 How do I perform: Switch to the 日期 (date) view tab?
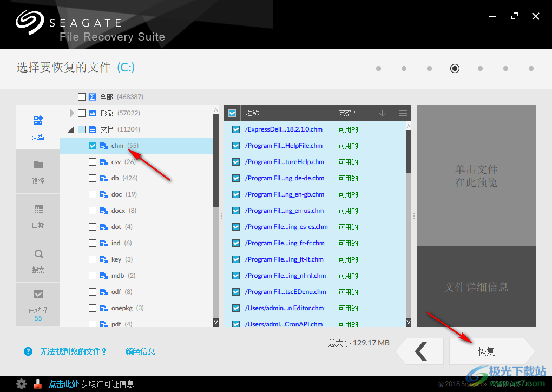click(38, 216)
